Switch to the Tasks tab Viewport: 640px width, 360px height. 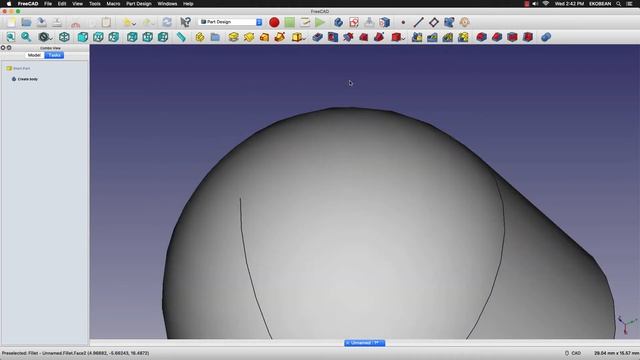[x=54, y=55]
